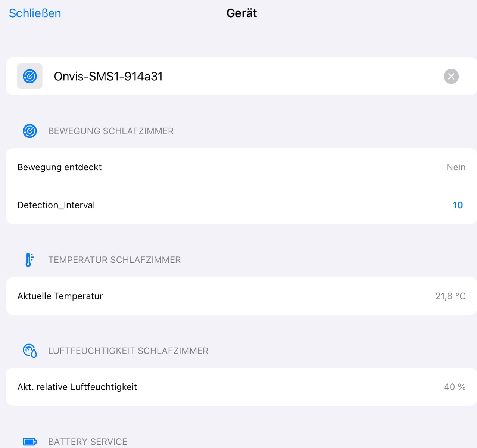Viewport: 477px width, 448px height.
Task: Click the motion sensor icon for Bewegung Schlafzimmer
Action: tap(30, 131)
